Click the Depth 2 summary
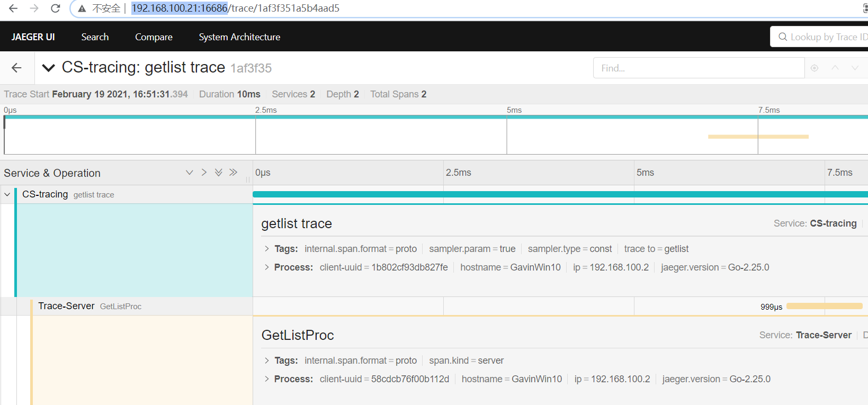Image resolution: width=868 pixels, height=405 pixels. [x=343, y=94]
